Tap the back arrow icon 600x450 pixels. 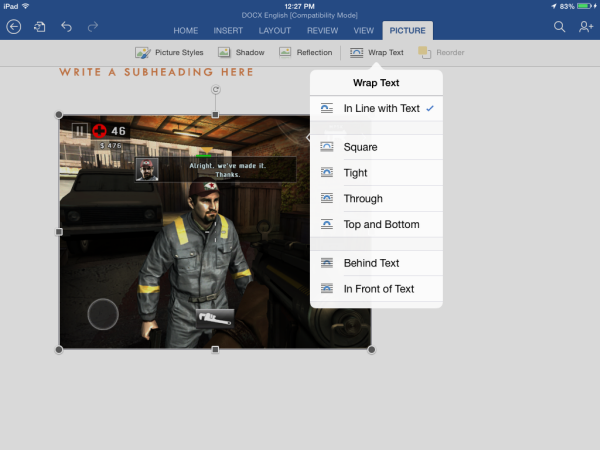point(14,27)
